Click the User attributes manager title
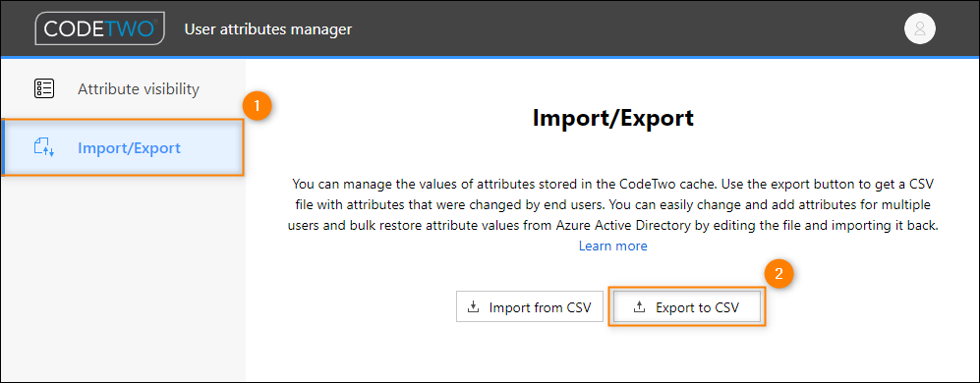Viewport: 980px width, 383px height. (x=268, y=28)
